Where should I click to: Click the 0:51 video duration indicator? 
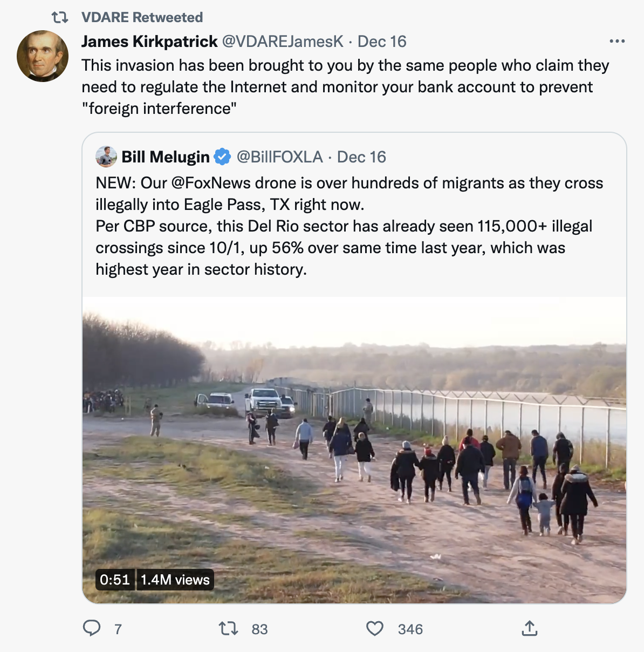click(x=114, y=580)
